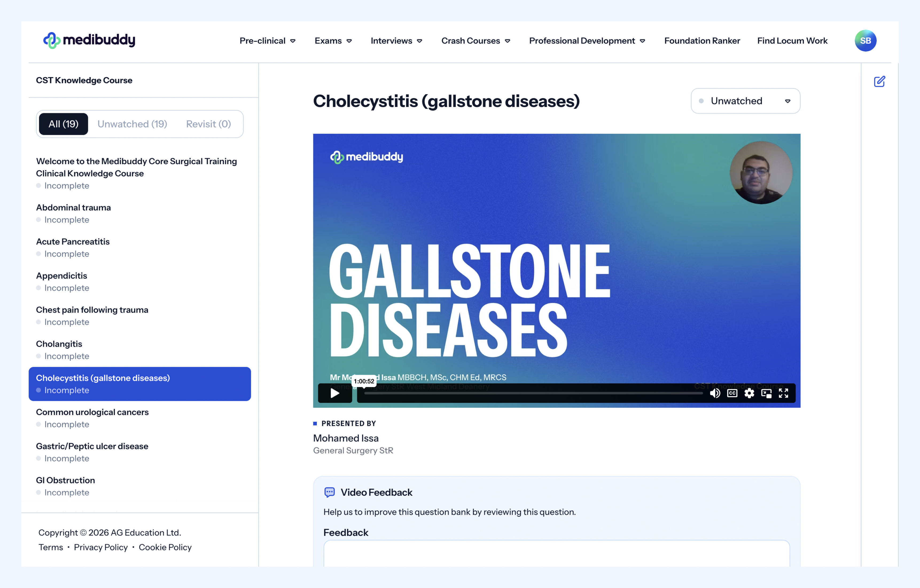
Task: Expand the Crash Courses menu
Action: click(x=476, y=41)
